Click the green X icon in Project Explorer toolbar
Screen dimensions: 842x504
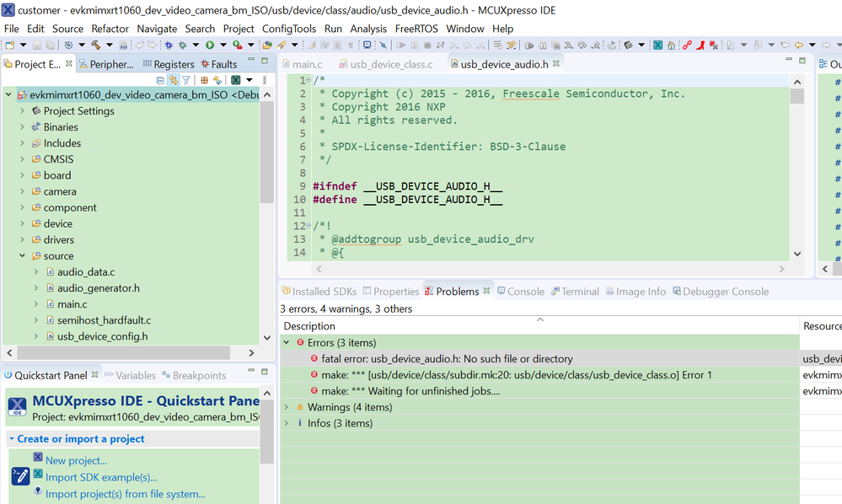point(236,80)
